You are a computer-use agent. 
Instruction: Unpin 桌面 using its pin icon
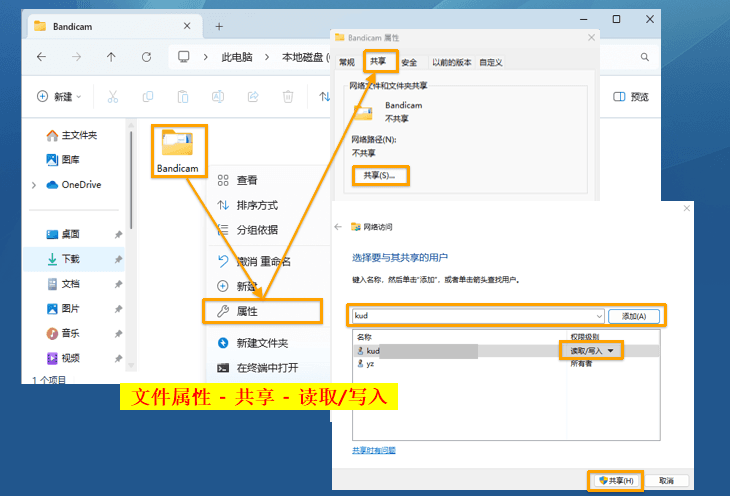[118, 234]
